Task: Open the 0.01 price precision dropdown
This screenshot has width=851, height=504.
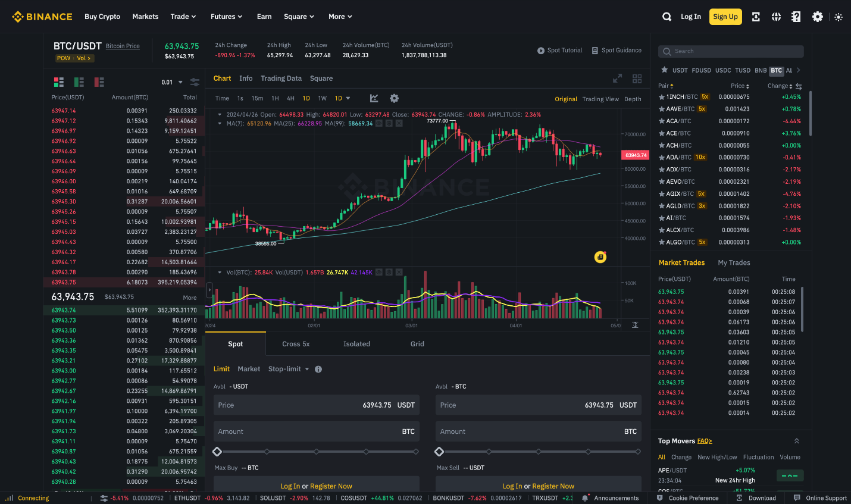Action: 172,82
